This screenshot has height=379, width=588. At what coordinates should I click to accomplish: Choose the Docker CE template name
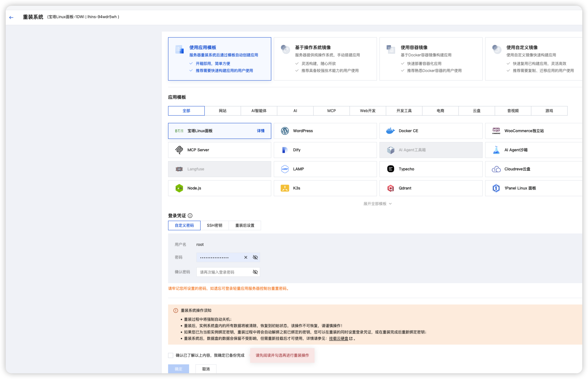pyautogui.click(x=408, y=131)
